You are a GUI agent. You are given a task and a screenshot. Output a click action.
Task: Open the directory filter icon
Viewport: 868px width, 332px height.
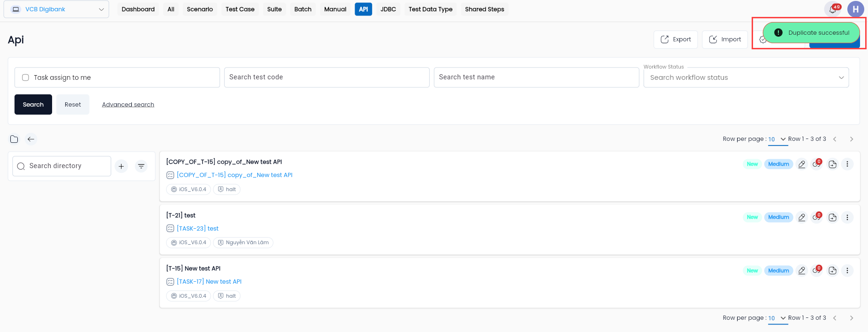click(x=141, y=166)
